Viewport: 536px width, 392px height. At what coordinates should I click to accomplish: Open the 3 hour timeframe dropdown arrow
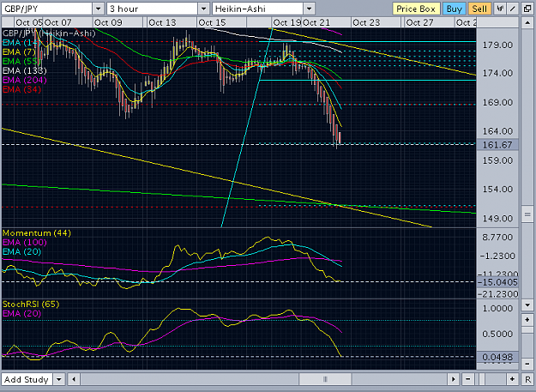(204, 9)
